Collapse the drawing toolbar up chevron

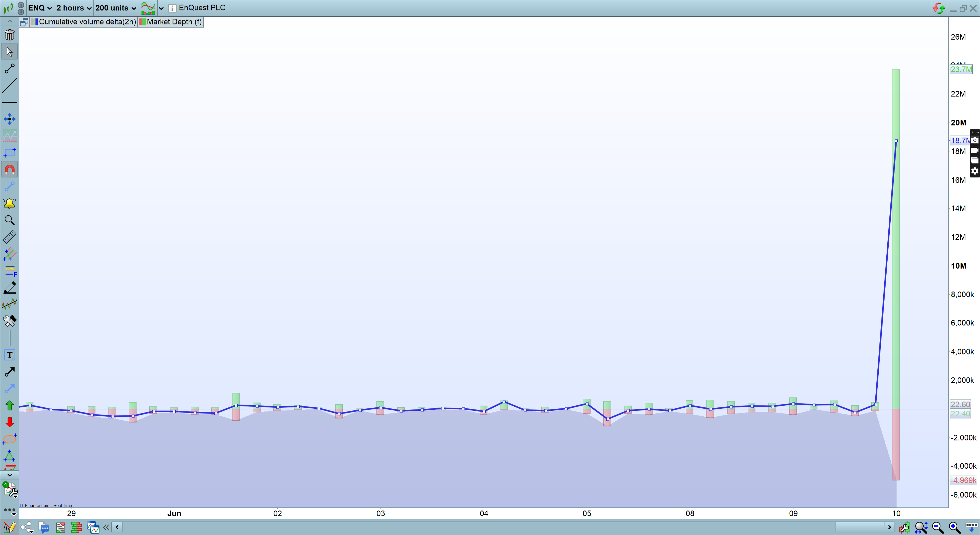click(9, 21)
